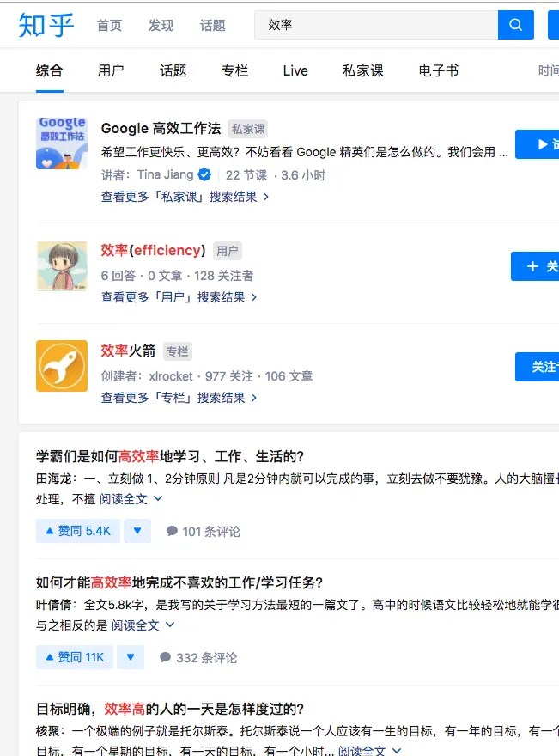Image resolution: width=559 pixels, height=756 pixels.
Task: Expand 阅读全文 for 核聚's answer
Action: (x=369, y=751)
